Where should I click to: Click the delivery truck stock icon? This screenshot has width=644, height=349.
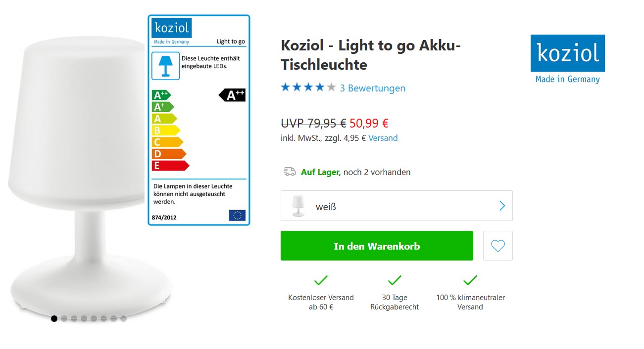(290, 172)
